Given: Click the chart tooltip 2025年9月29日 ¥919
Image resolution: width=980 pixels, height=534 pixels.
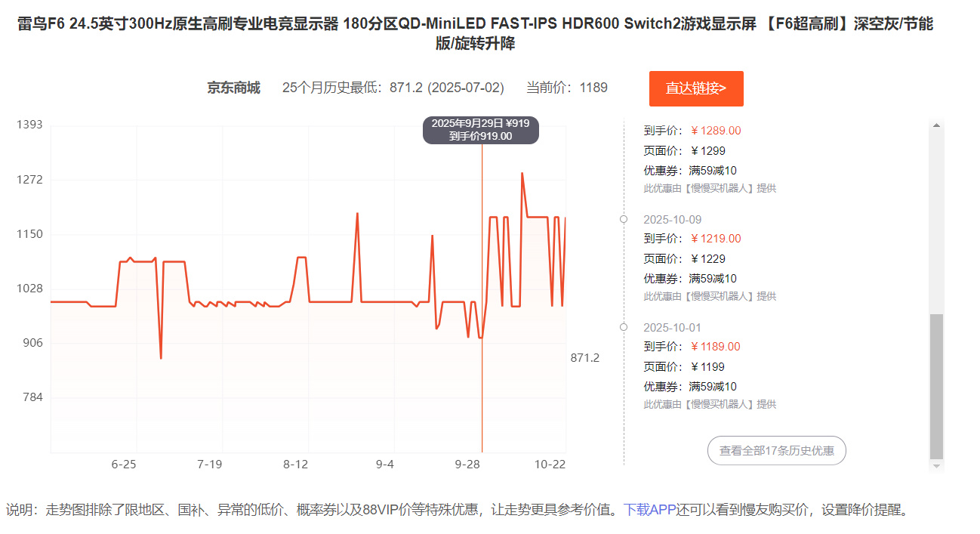Looking at the screenshot, I should tap(480, 130).
